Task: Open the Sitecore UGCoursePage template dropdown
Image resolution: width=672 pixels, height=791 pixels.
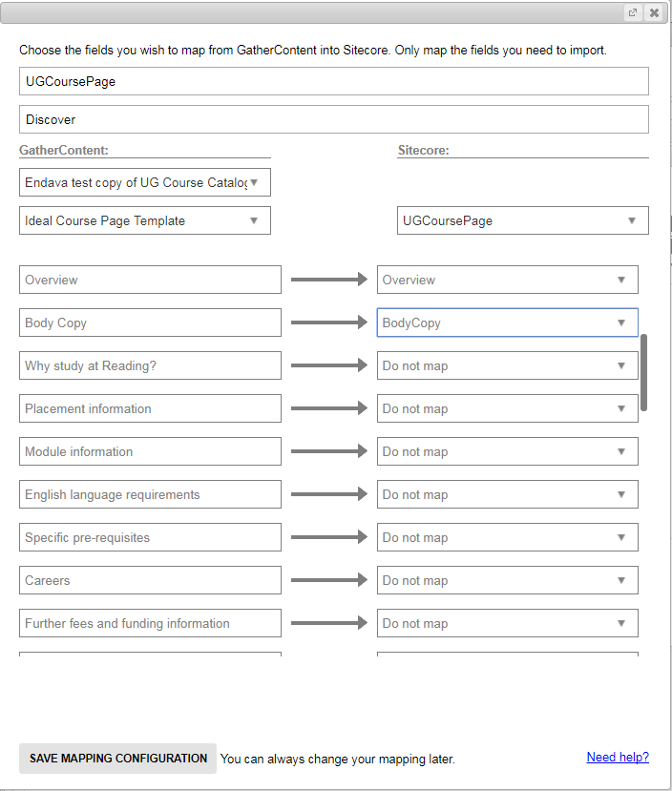Action: point(523,220)
